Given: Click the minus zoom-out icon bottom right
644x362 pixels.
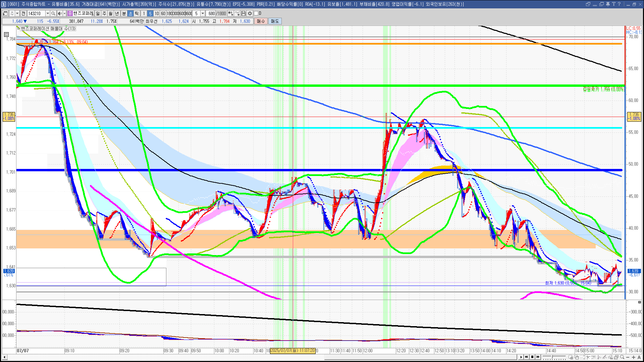Looking at the screenshot, I should (x=628, y=357).
